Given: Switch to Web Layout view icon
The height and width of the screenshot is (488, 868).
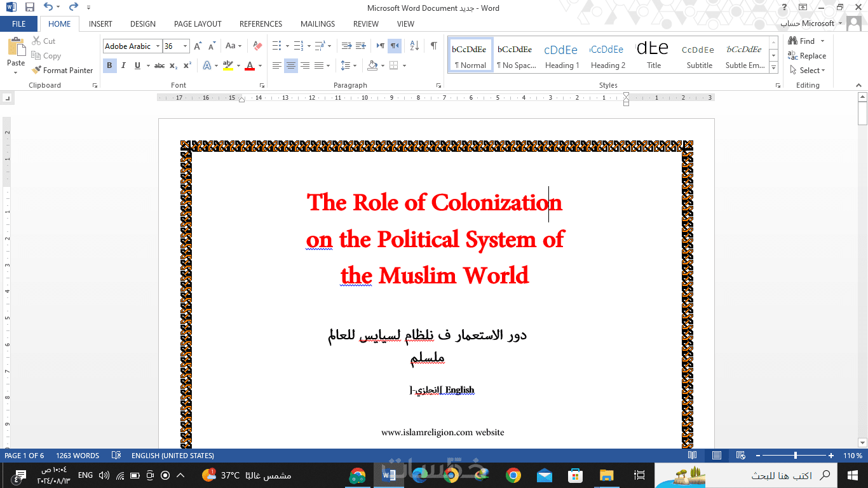Looking at the screenshot, I should (740, 456).
